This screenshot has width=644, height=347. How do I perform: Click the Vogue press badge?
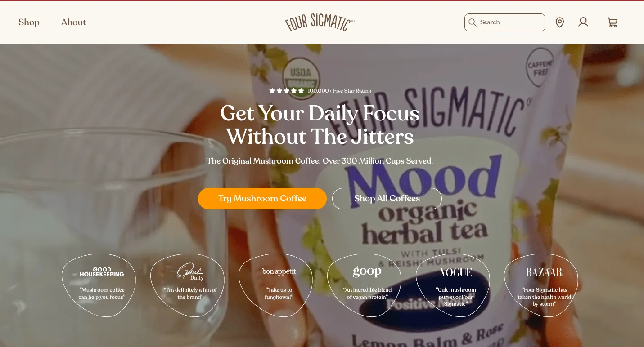456,285
